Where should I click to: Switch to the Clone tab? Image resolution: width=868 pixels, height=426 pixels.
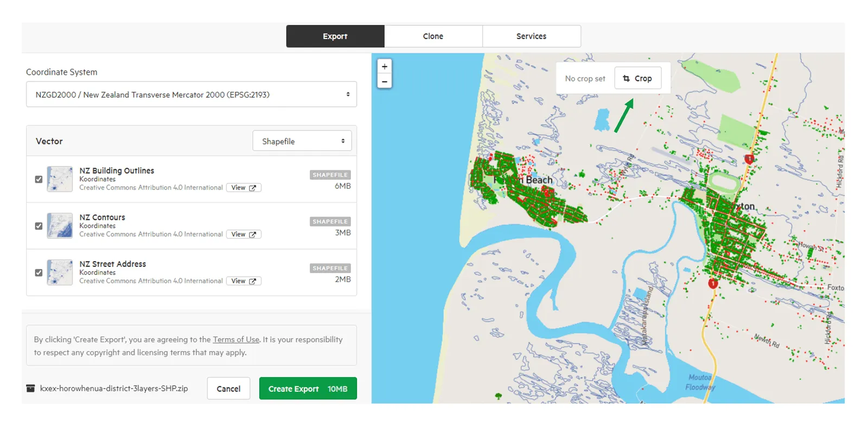pos(433,36)
